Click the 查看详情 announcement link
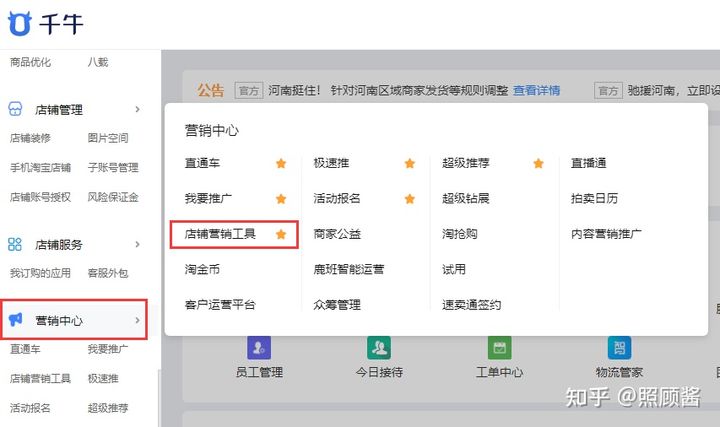720x427 pixels. tap(536, 90)
